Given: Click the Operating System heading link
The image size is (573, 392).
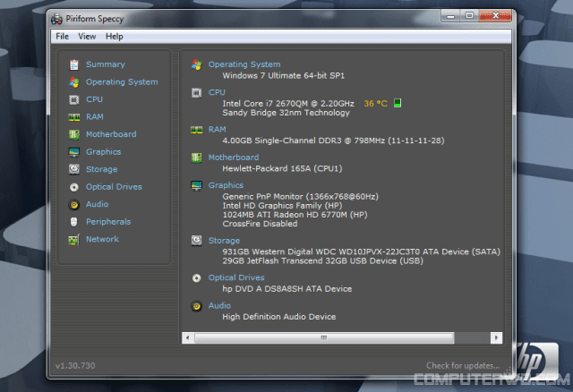Looking at the screenshot, I should tap(244, 64).
